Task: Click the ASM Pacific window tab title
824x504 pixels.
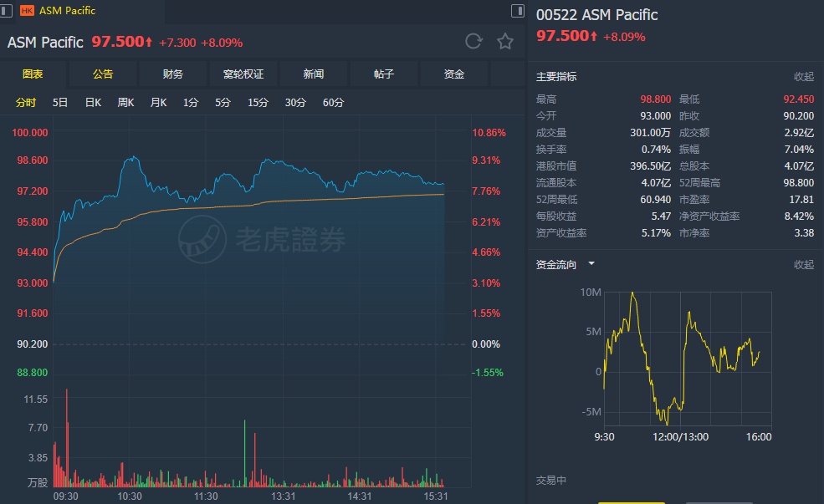Action: [67, 11]
